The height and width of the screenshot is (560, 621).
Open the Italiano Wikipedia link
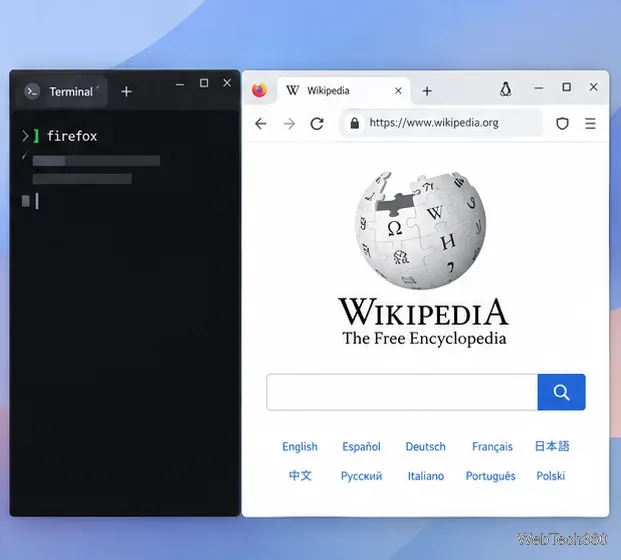click(426, 476)
